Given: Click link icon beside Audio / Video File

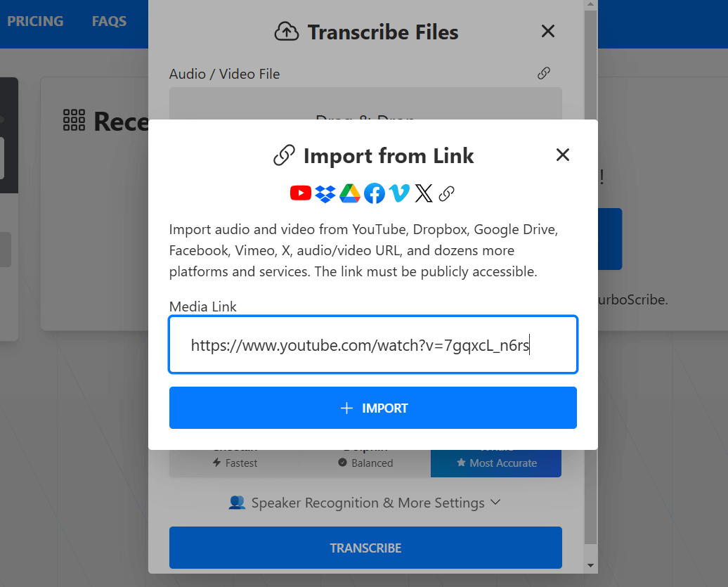Looking at the screenshot, I should [x=543, y=73].
